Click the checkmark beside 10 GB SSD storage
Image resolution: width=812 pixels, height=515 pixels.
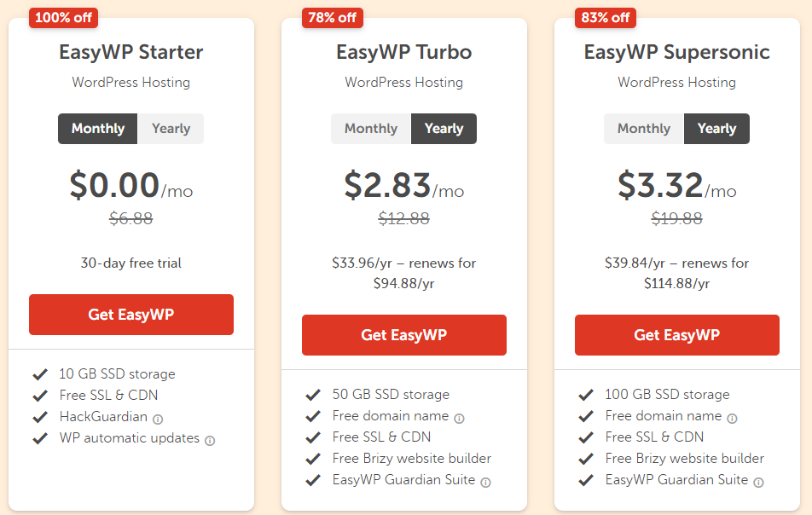click(x=41, y=373)
